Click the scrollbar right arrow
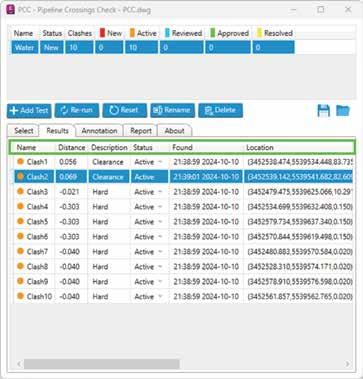 [348, 364]
